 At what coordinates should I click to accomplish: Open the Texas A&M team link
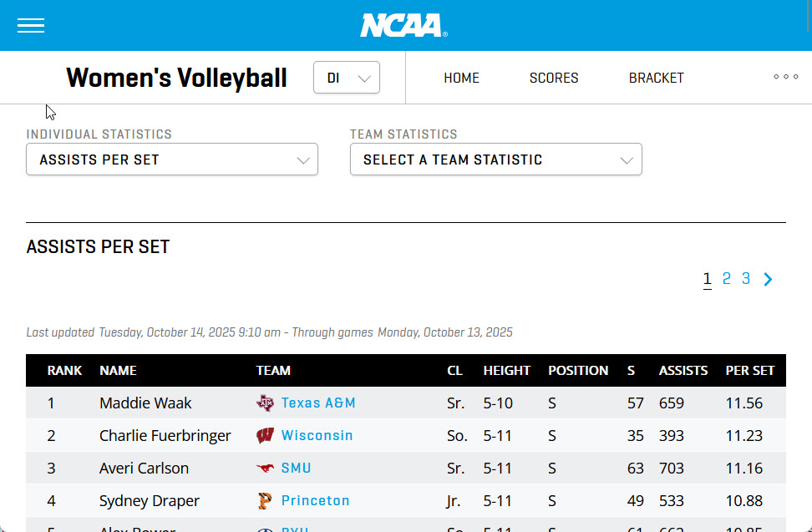(318, 403)
